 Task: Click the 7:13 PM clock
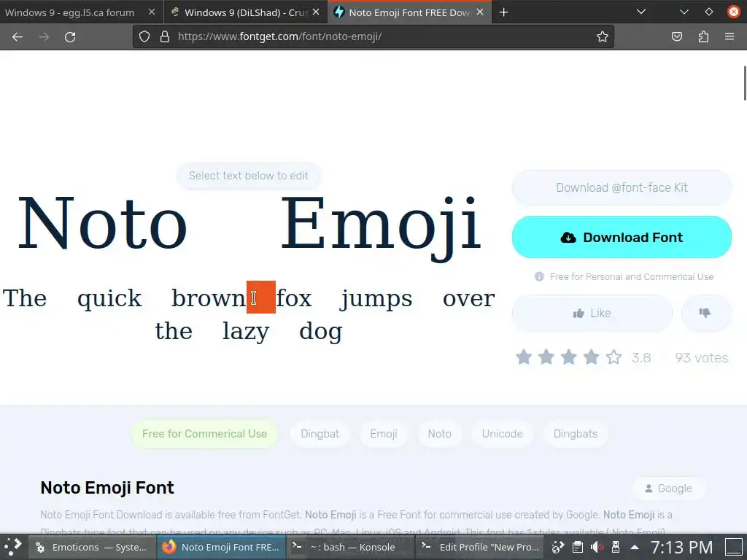pos(682,547)
